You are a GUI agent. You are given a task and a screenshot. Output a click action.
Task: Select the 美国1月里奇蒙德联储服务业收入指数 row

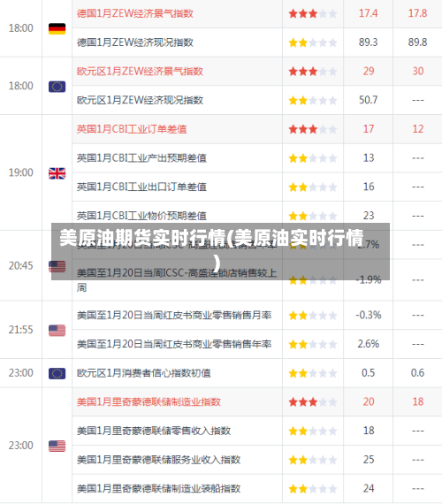pyautogui.click(x=257, y=460)
